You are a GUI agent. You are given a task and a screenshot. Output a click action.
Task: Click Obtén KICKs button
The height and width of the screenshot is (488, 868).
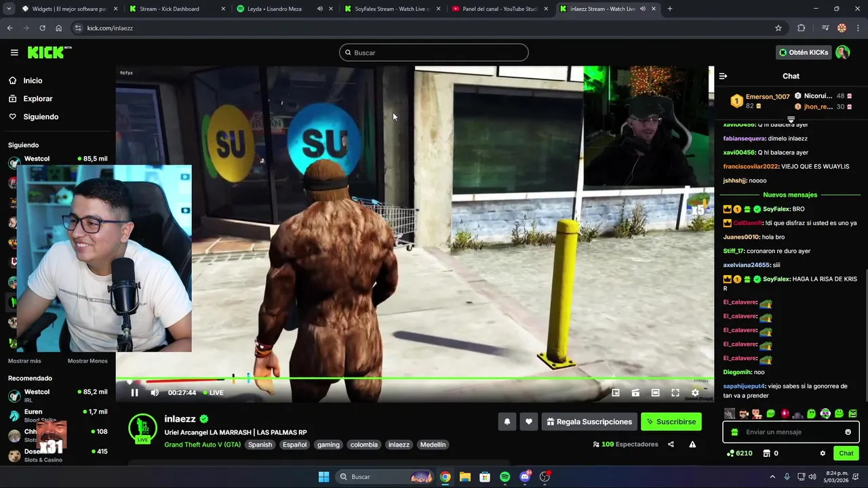click(x=804, y=52)
